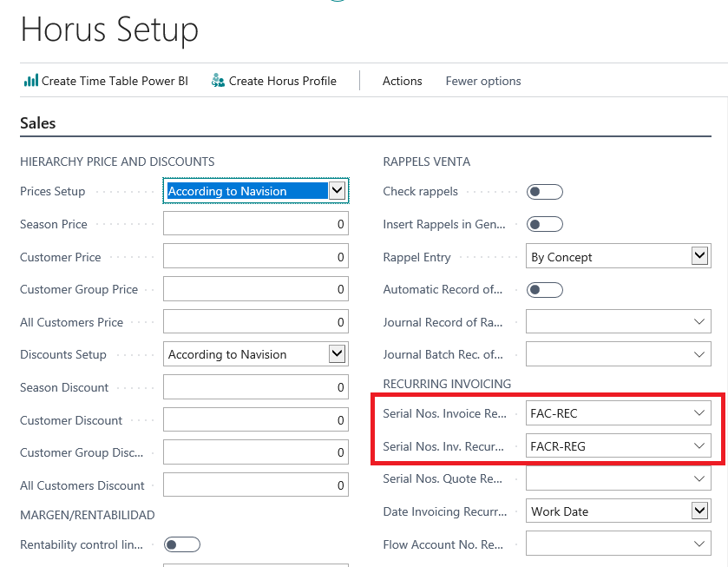Viewport: 728px width, 567px height.
Task: Expand Flow Account No. Re... dropdown
Action: tap(699, 544)
